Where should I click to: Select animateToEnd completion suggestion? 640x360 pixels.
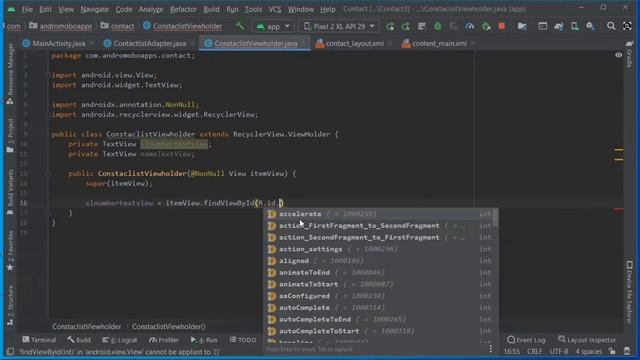[x=380, y=273]
